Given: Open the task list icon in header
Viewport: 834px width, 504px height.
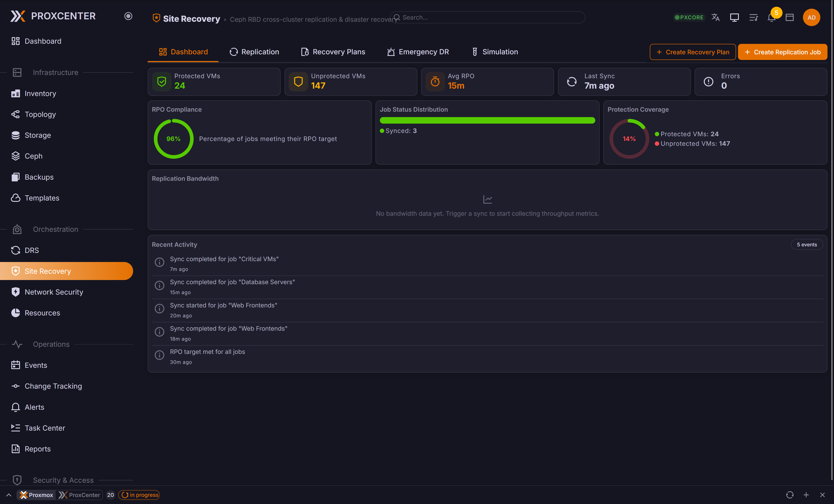Looking at the screenshot, I should [753, 17].
